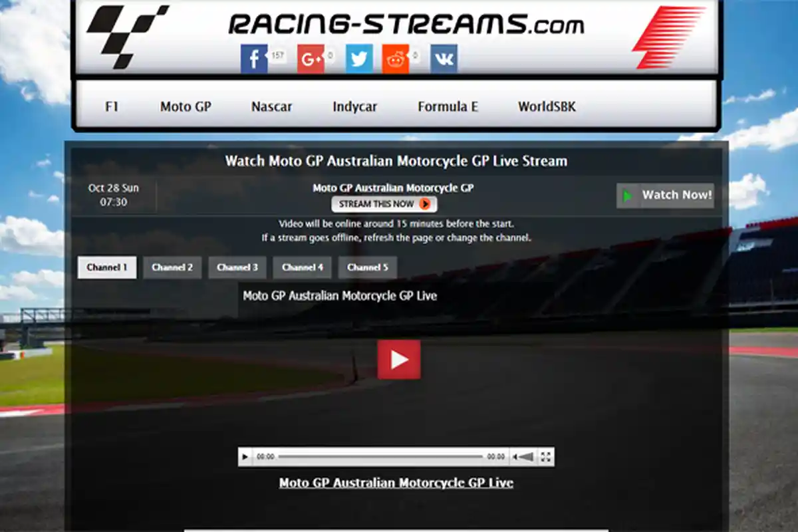Click the STREAM THIS NOW button

point(384,204)
